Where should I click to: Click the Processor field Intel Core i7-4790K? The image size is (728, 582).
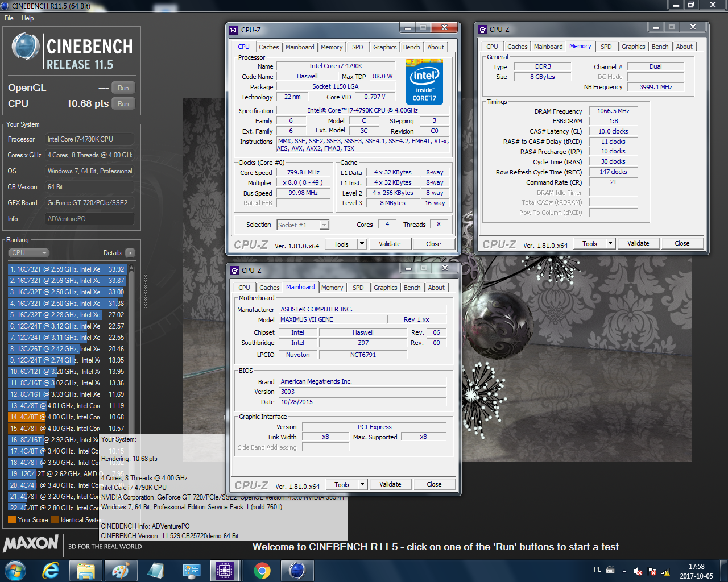(90, 139)
